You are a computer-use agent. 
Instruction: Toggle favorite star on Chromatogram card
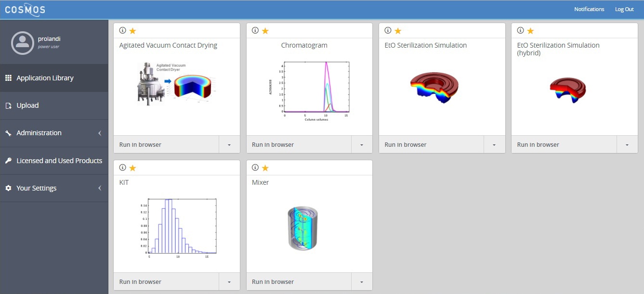coord(265,31)
